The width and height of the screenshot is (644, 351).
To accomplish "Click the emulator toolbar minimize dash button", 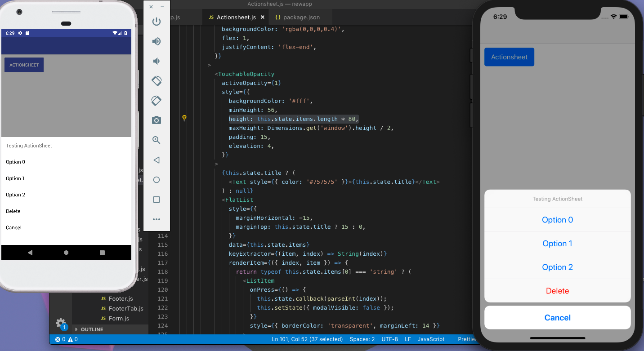I will 162,7.
